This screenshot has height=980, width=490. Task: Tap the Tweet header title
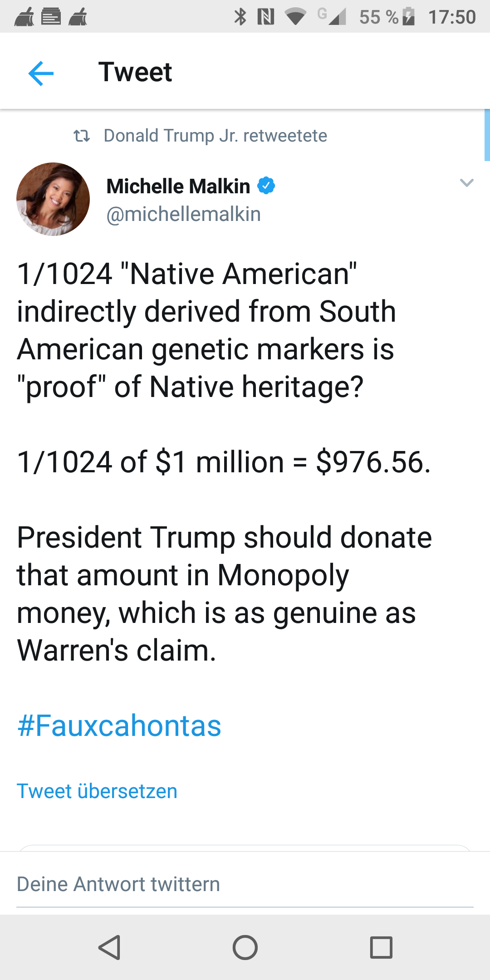coord(135,72)
